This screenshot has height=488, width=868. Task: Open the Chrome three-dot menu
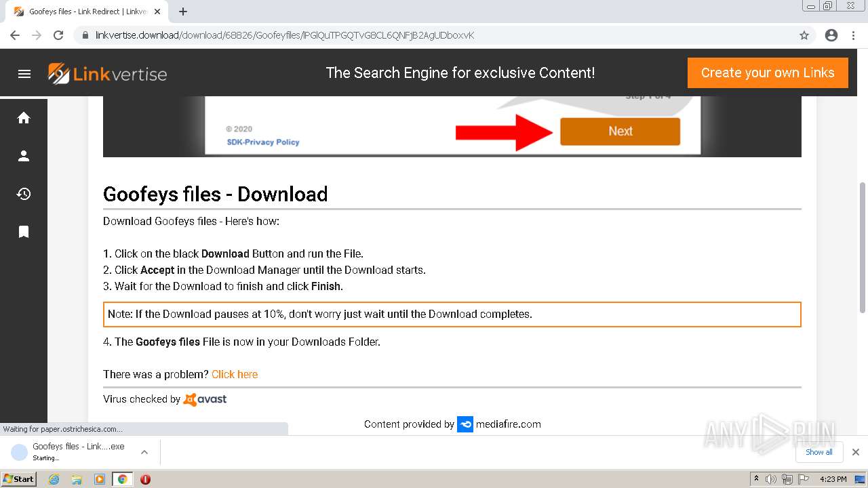(853, 35)
